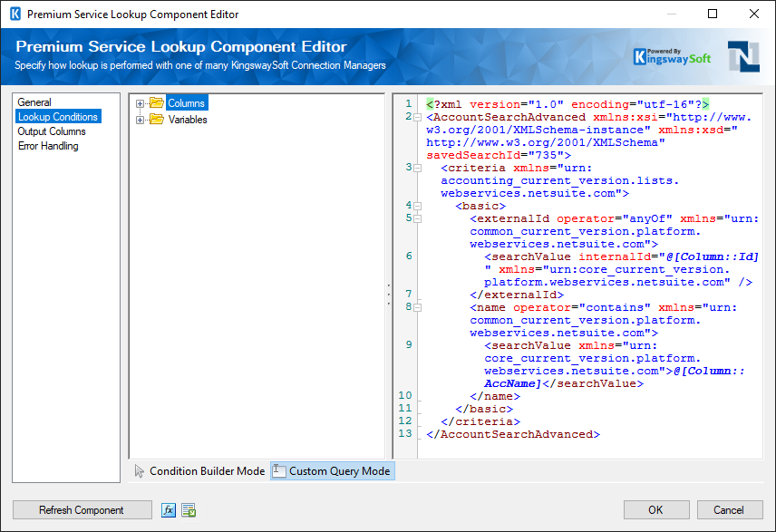The height and width of the screenshot is (532, 776).
Task: Switch to Condition Builder Mode
Action: pos(200,471)
